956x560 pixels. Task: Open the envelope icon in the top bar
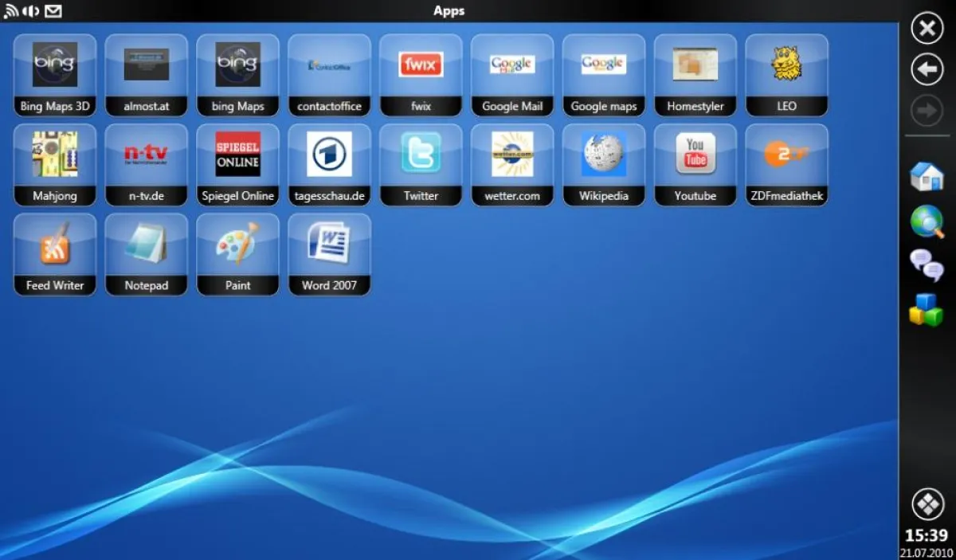point(53,11)
